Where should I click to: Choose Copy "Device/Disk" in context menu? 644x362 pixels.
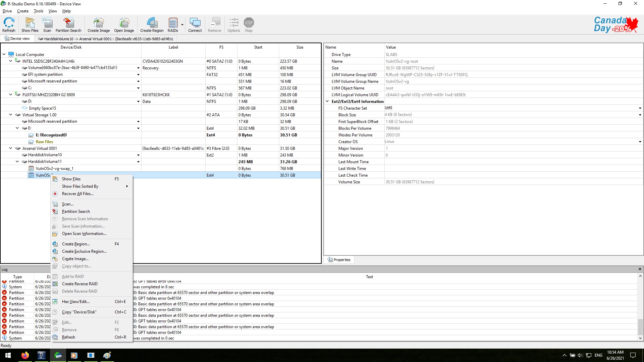[92, 312]
